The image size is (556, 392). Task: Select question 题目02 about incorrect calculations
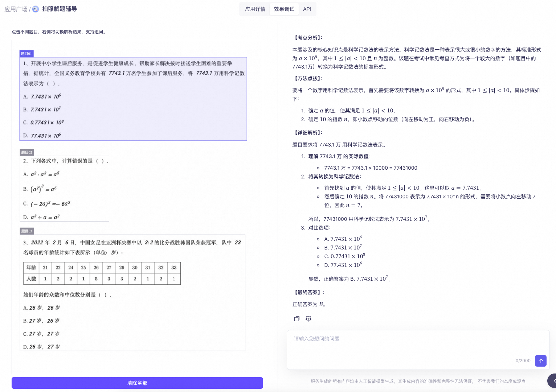coord(64,189)
